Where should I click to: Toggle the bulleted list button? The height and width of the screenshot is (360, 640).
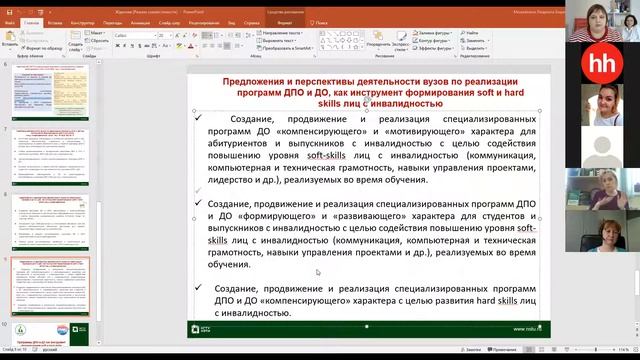tap(207, 36)
